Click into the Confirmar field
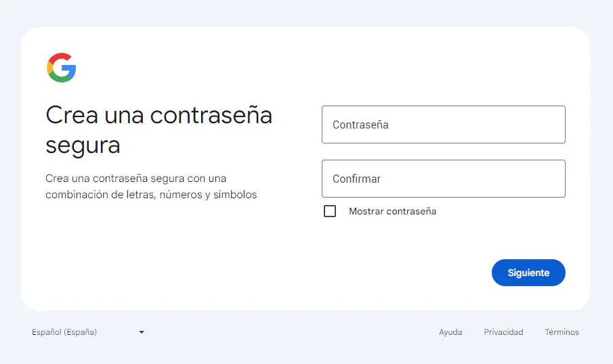Screen dimensions: 613x364 pos(443,179)
